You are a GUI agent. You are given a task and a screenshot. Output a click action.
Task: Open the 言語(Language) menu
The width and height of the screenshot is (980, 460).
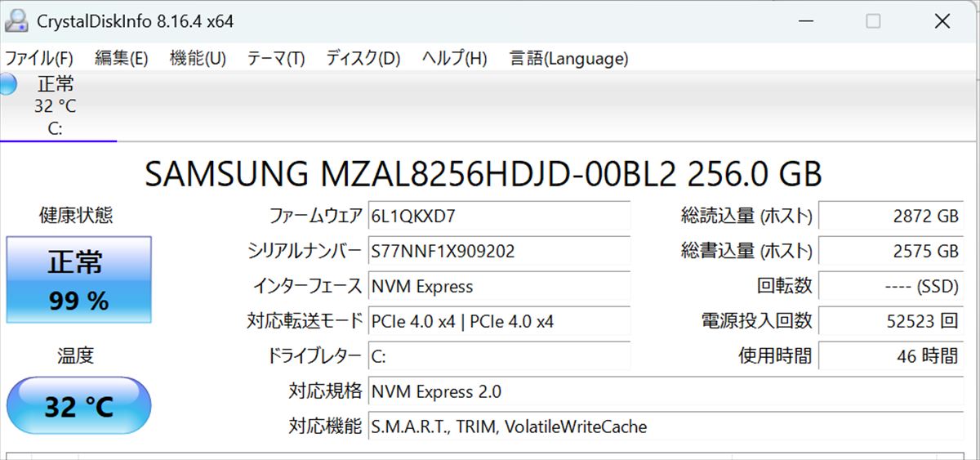pyautogui.click(x=569, y=58)
